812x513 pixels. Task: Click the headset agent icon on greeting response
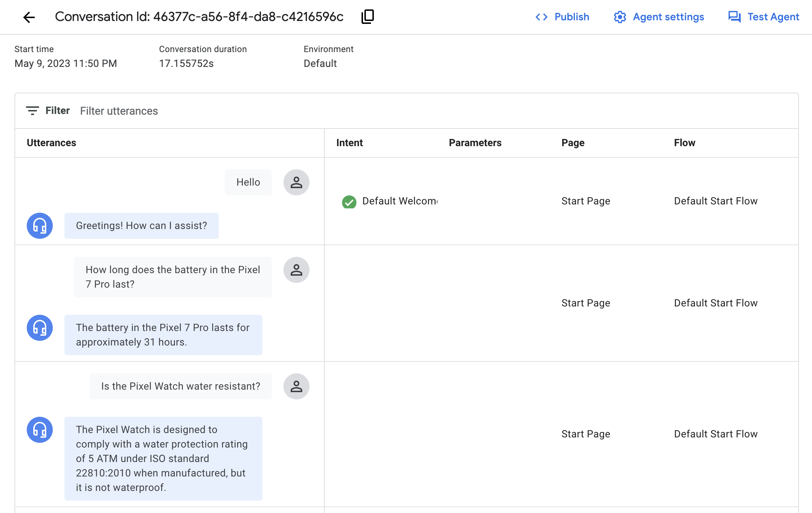(x=39, y=225)
